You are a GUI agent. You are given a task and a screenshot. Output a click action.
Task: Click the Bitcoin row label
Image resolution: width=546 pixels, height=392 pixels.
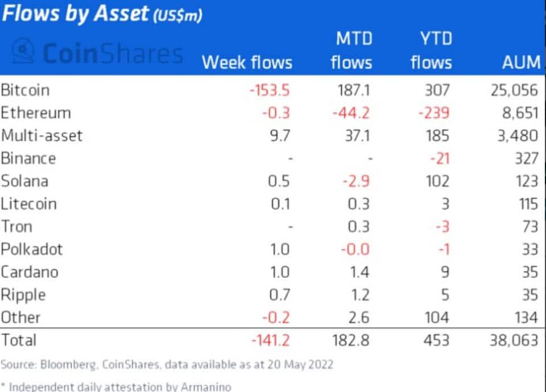(25, 90)
